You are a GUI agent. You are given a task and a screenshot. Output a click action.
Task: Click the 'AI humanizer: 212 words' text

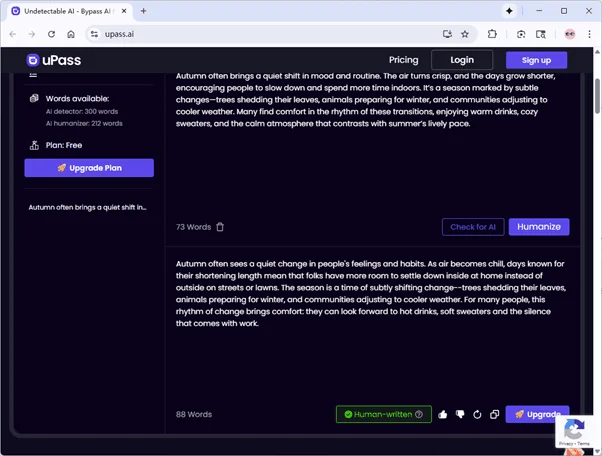click(x=84, y=123)
